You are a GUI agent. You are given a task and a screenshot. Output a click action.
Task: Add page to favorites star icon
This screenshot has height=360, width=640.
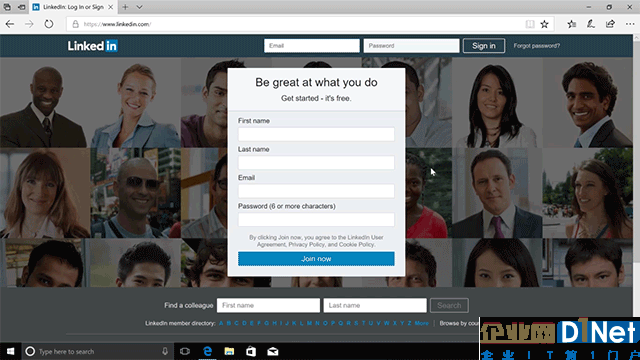click(x=544, y=24)
